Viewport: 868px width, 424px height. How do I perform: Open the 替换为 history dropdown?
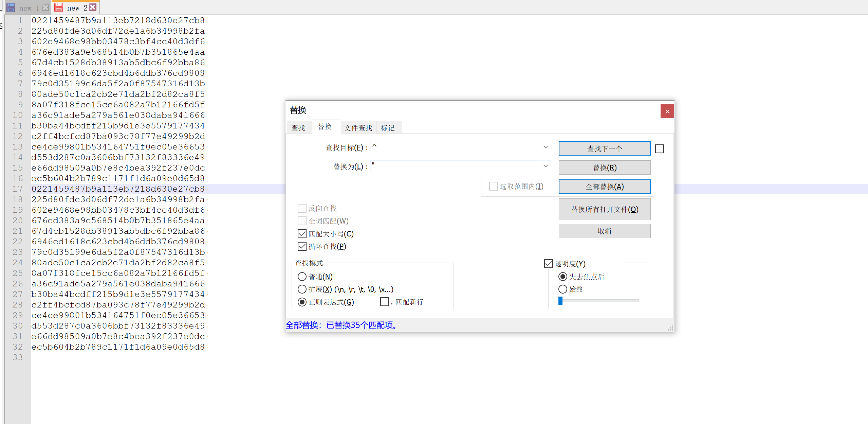(x=545, y=166)
